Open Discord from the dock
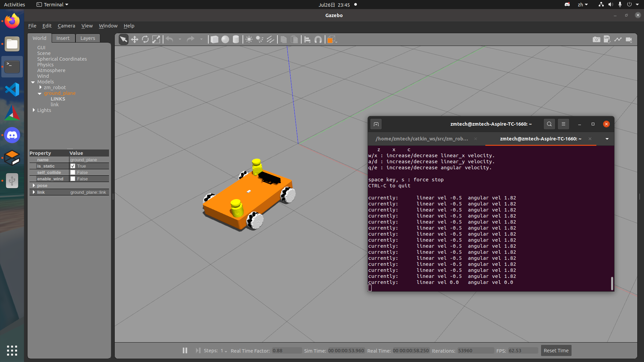This screenshot has width=644, height=362. coord(12,135)
